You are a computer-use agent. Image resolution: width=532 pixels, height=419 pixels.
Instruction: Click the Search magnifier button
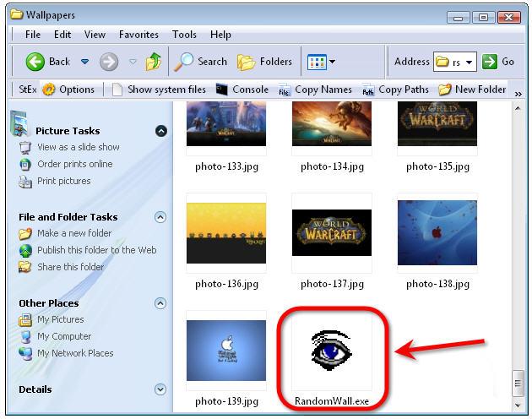[x=200, y=62]
